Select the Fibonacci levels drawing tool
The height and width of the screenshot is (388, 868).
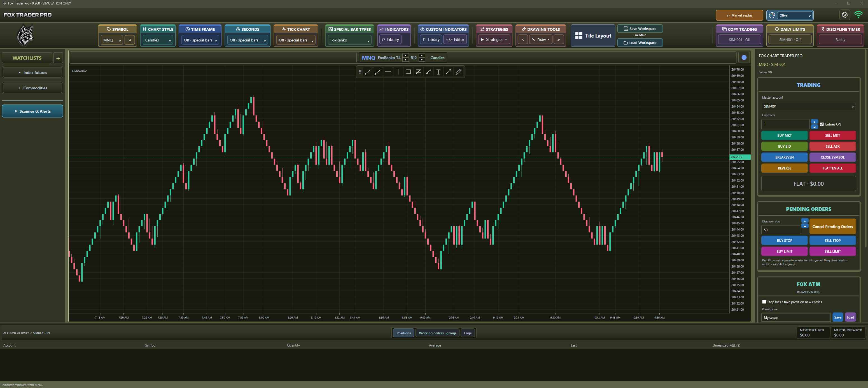[418, 72]
